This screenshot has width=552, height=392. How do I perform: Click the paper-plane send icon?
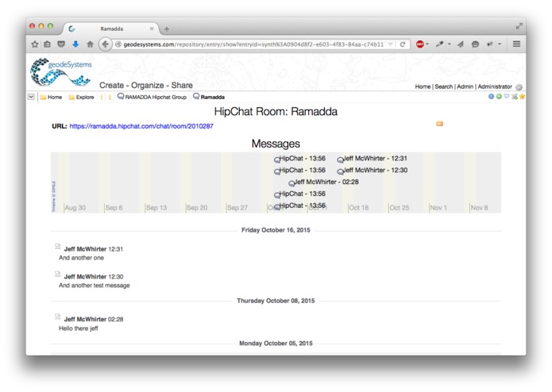click(461, 44)
